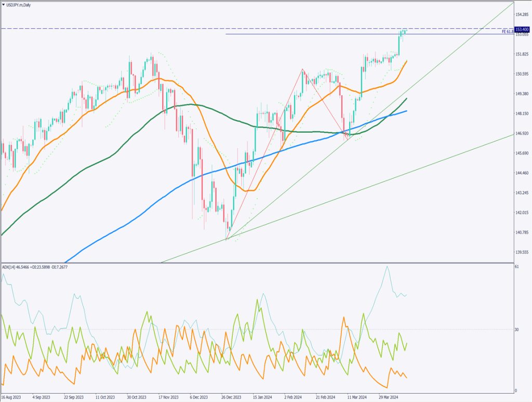The width and height of the screenshot is (532, 402).
Task: Click the 26 Dec 2023 date label
Action: pyautogui.click(x=232, y=397)
